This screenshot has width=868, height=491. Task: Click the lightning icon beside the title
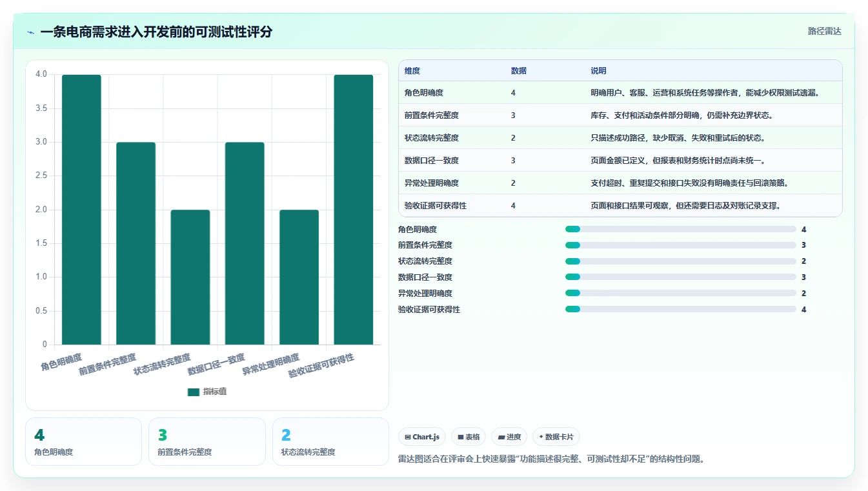31,32
